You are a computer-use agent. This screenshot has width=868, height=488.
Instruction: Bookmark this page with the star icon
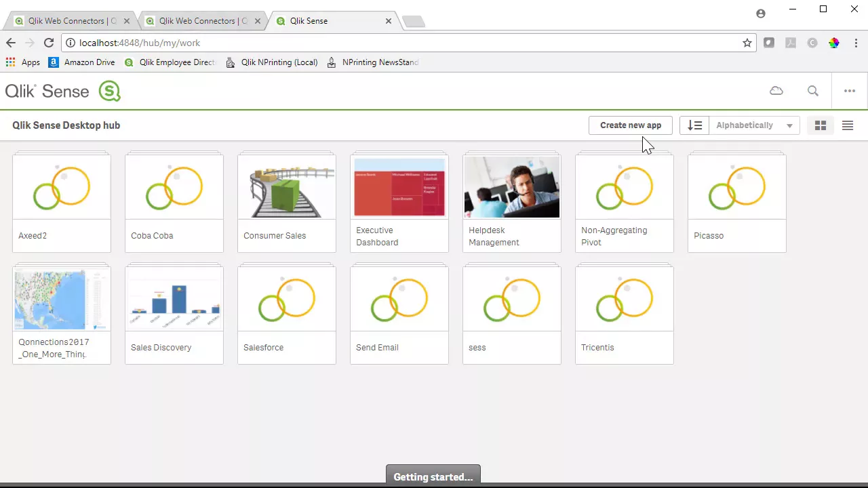pyautogui.click(x=747, y=43)
